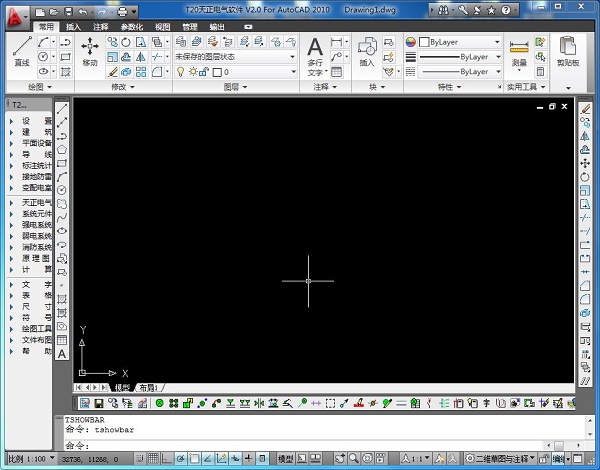
Task: Click the star favorites icon in title bar
Action: (492, 10)
